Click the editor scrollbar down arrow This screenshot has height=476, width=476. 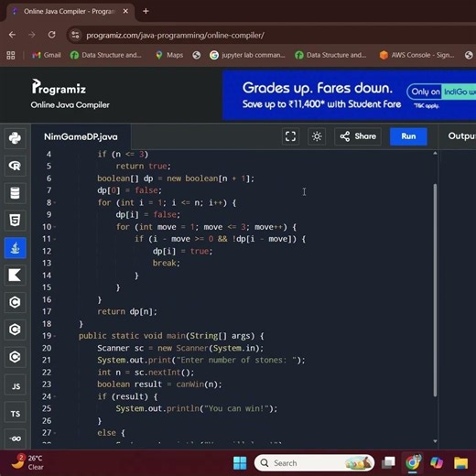(x=435, y=441)
